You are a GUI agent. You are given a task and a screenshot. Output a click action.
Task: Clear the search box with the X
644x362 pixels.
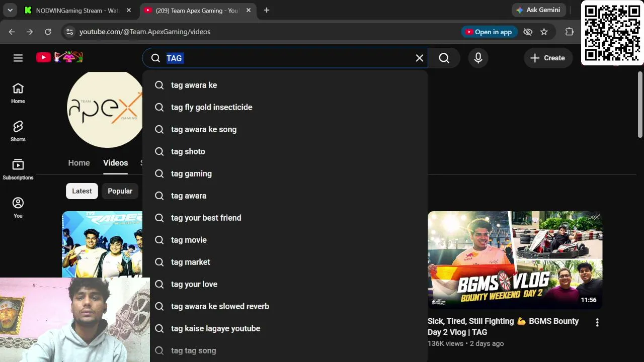[420, 58]
